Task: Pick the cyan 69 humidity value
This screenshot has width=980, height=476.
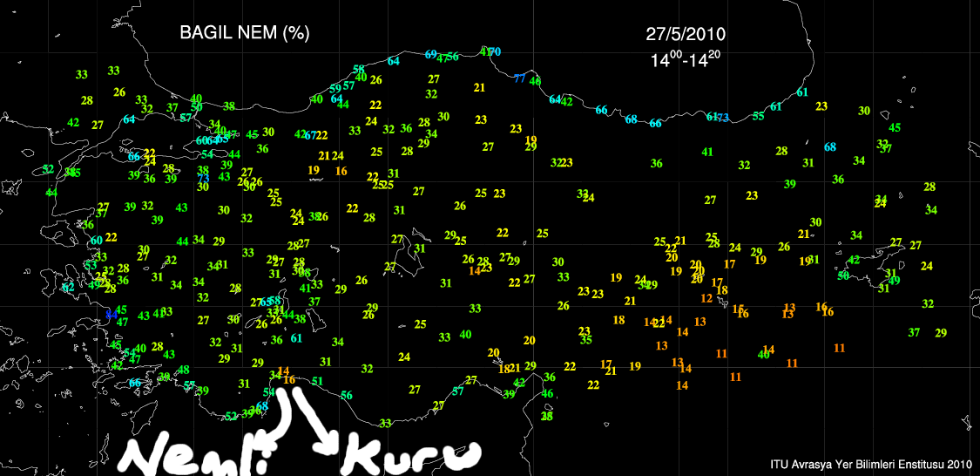Action: tap(430, 54)
